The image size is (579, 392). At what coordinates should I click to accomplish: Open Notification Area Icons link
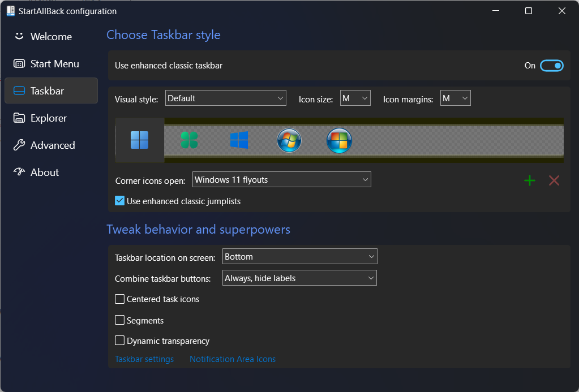click(233, 359)
